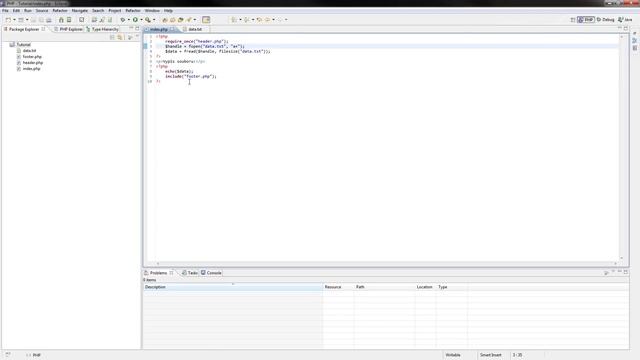
Task: Click the Open Perspective icon
Action: [x=573, y=20]
